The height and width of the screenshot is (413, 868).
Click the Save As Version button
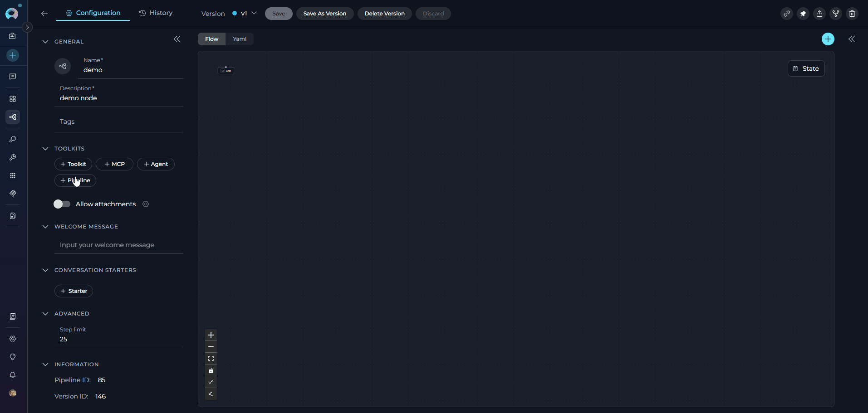pyautogui.click(x=324, y=14)
